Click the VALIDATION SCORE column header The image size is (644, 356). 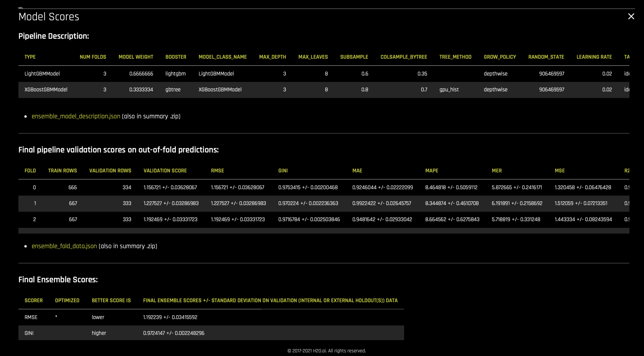[165, 171]
